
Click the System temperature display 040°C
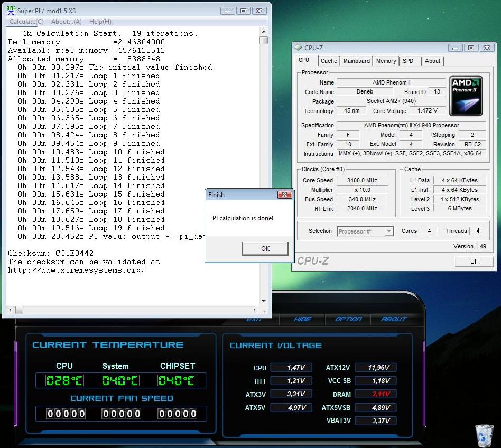pyautogui.click(x=120, y=380)
